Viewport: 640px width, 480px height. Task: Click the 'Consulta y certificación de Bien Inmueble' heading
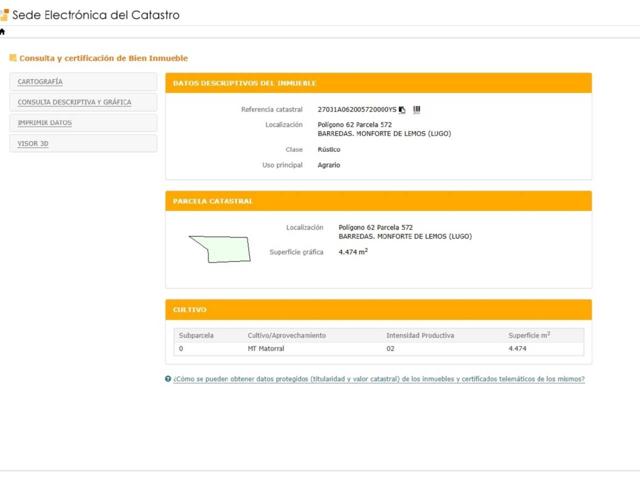pos(103,58)
